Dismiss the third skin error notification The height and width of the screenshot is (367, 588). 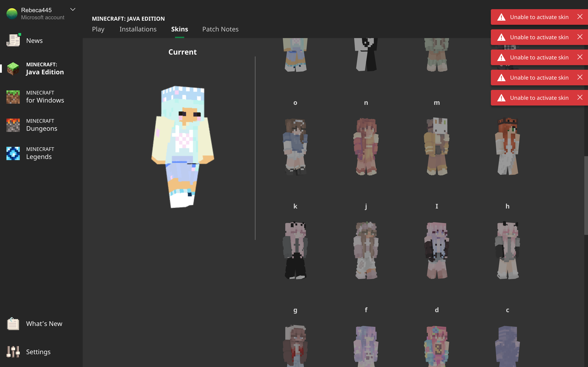[x=580, y=57]
